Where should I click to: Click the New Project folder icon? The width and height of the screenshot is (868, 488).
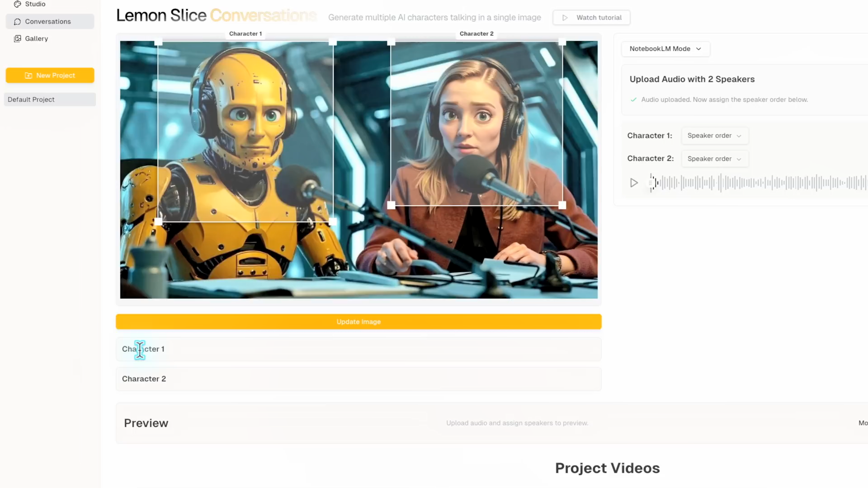(x=28, y=75)
